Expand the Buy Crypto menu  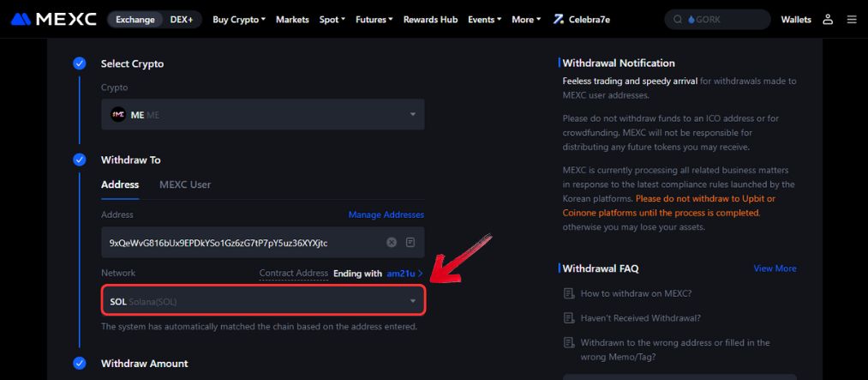click(x=239, y=20)
